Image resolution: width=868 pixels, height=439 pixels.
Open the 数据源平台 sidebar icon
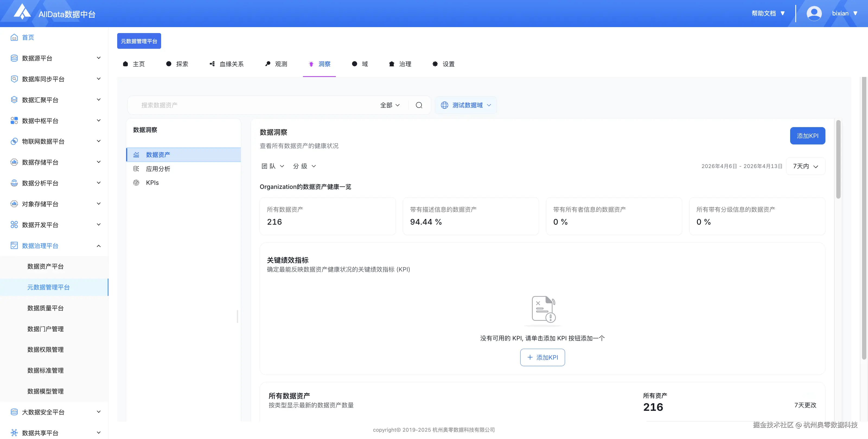coord(14,58)
